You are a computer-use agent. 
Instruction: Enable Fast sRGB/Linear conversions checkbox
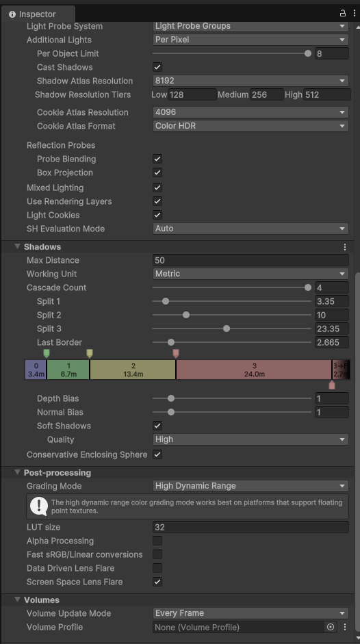coord(157,554)
